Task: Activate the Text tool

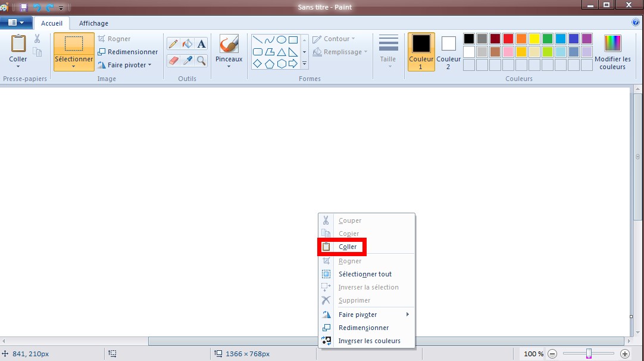Action: [202, 43]
